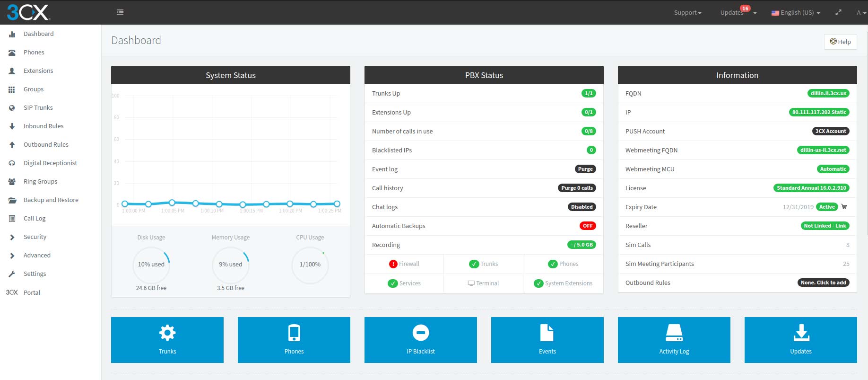Image resolution: width=868 pixels, height=380 pixels.
Task: Select SIP Trunks in the sidebar
Action: [x=38, y=107]
